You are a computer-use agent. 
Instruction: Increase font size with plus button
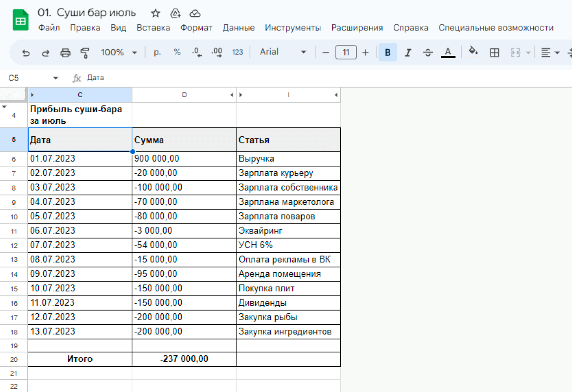pyautogui.click(x=365, y=53)
